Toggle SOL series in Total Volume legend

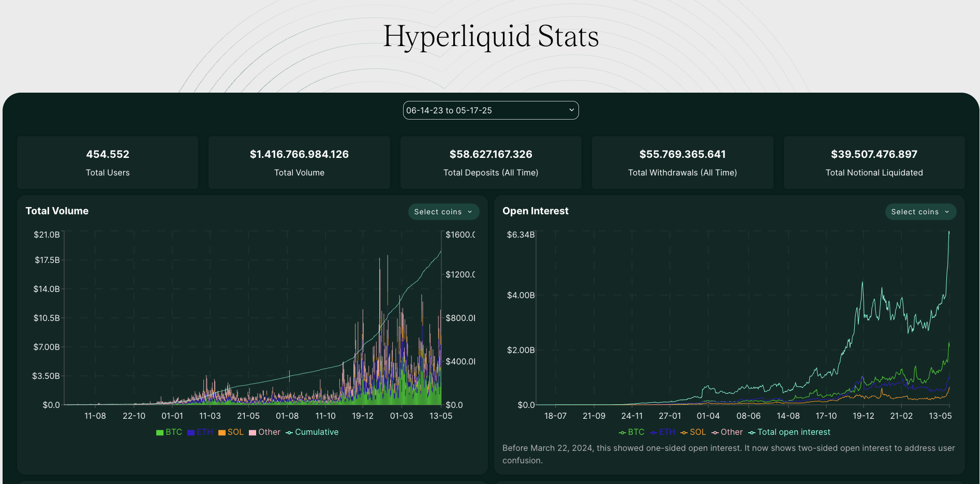click(231, 432)
